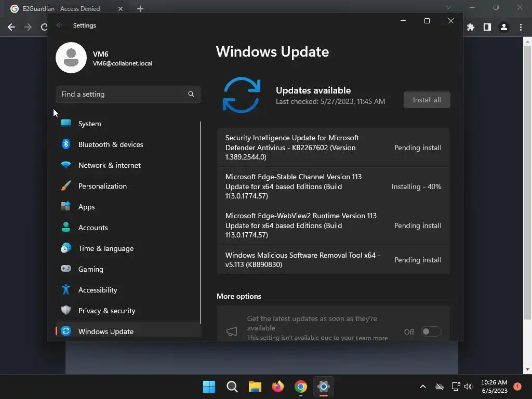This screenshot has height=399, width=532.
Task: Reload the Chrome page
Action: (44, 27)
